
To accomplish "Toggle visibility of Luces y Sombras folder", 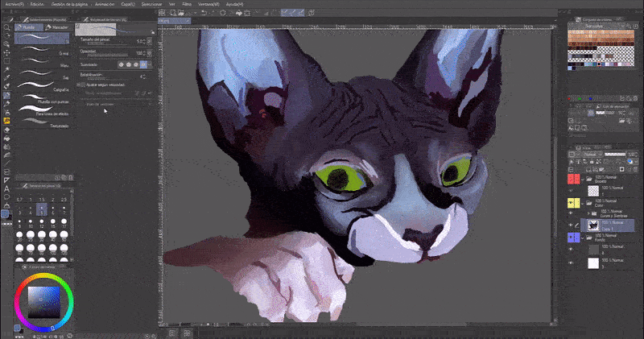I will [571, 213].
